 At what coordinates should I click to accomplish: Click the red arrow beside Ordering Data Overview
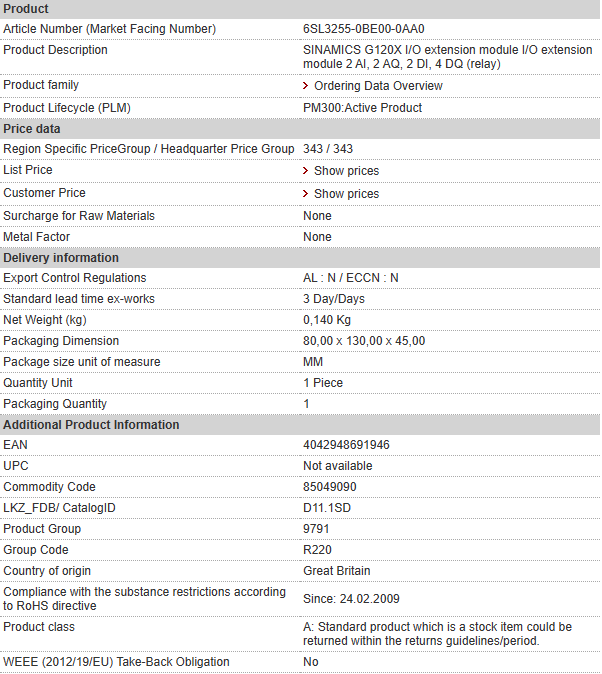(x=305, y=86)
